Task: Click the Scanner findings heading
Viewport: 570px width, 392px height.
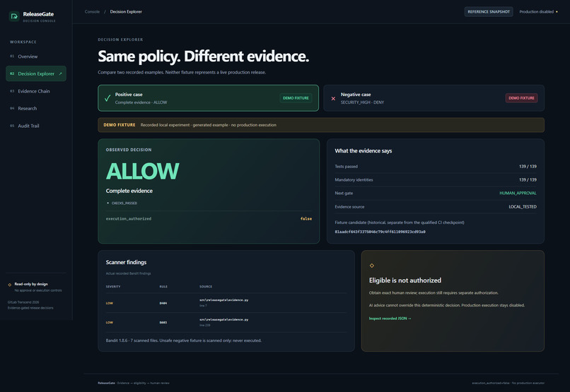Action: [126, 262]
